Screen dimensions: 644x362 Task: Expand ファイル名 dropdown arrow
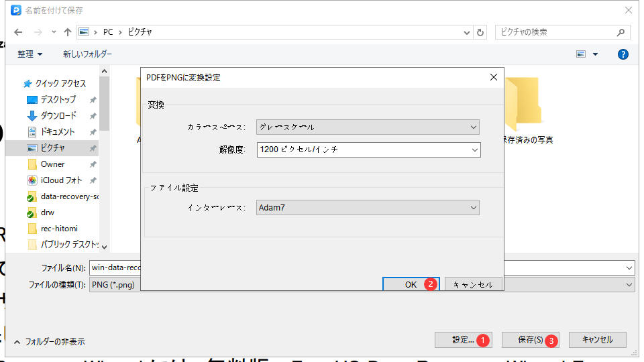[x=629, y=268]
